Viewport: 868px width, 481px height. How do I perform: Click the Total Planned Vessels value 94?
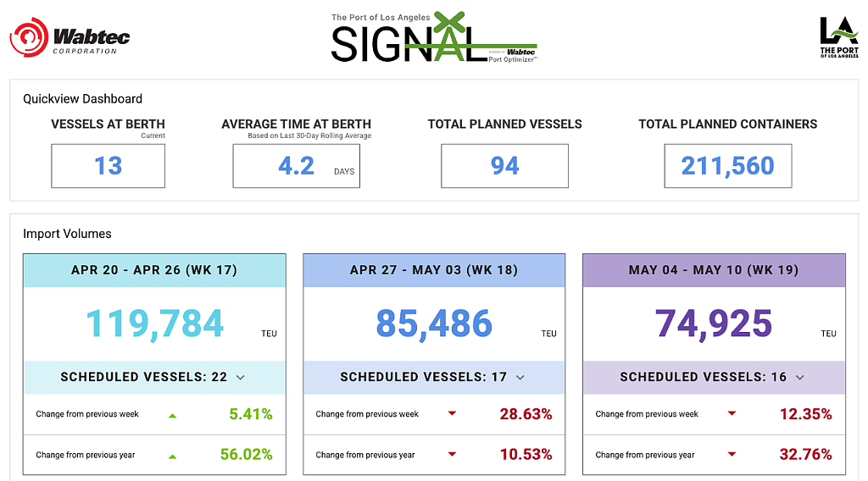pyautogui.click(x=505, y=166)
